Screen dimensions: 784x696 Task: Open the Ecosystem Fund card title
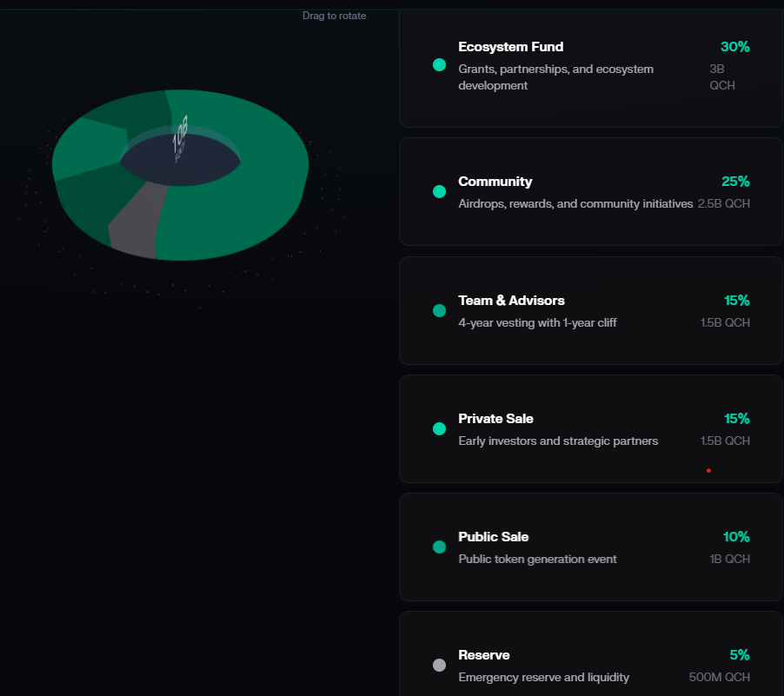click(x=510, y=47)
